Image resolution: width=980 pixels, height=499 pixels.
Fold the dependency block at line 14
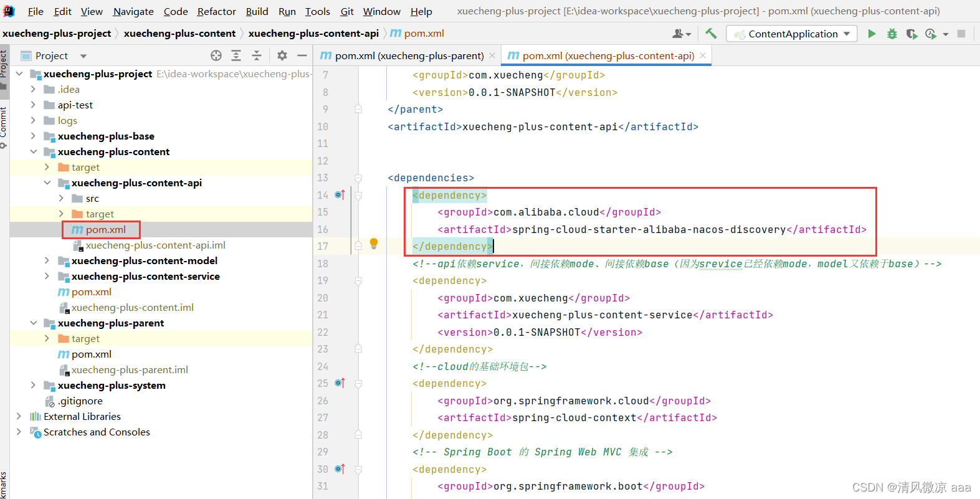[x=358, y=195]
